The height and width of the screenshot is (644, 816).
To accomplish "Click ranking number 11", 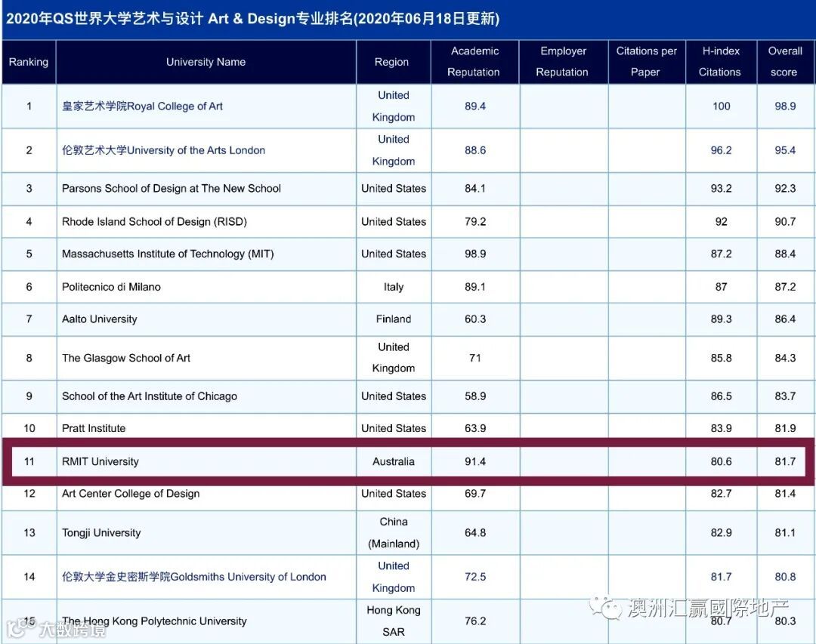I will pos(29,461).
